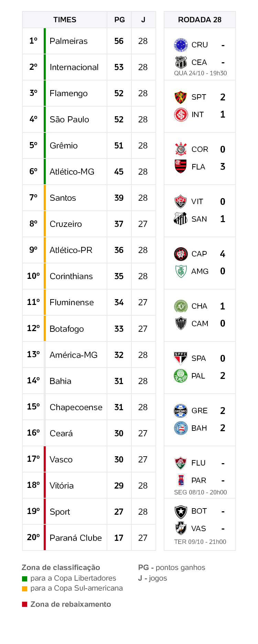Click the Santos crest next to SAN
The width and height of the screenshot is (258, 644).
point(181,219)
